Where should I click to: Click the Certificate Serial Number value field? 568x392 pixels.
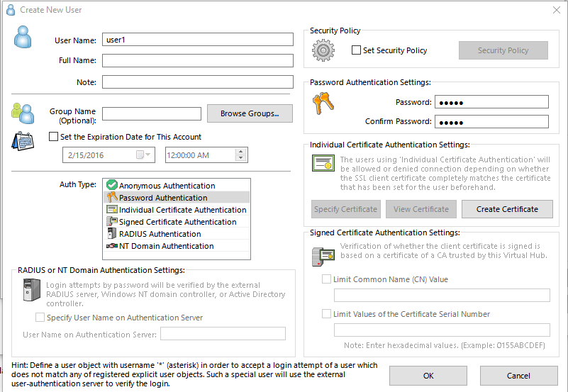click(x=442, y=330)
